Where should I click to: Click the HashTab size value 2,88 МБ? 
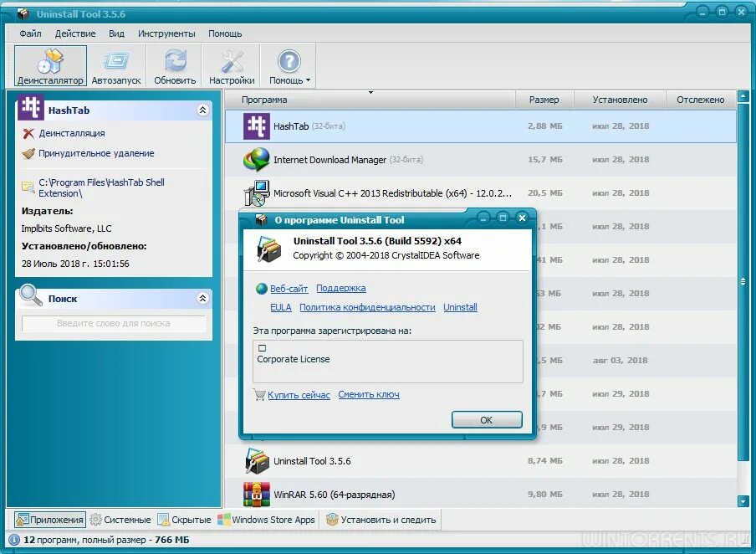pos(544,126)
